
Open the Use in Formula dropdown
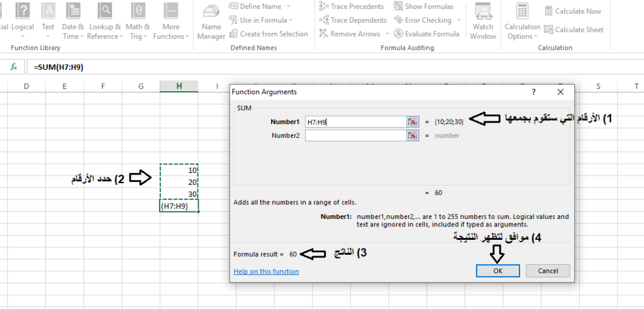pyautogui.click(x=261, y=20)
